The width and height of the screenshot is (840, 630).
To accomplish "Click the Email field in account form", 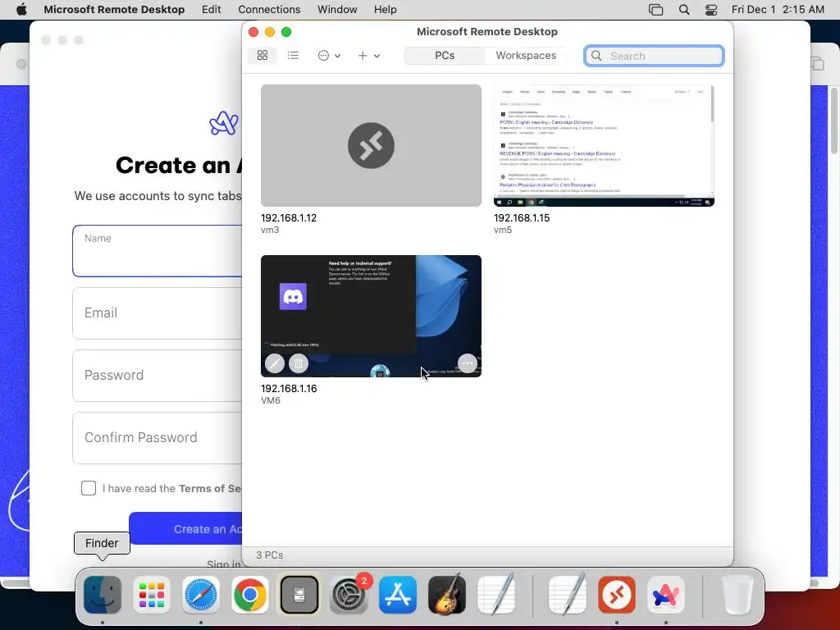I will point(157,313).
